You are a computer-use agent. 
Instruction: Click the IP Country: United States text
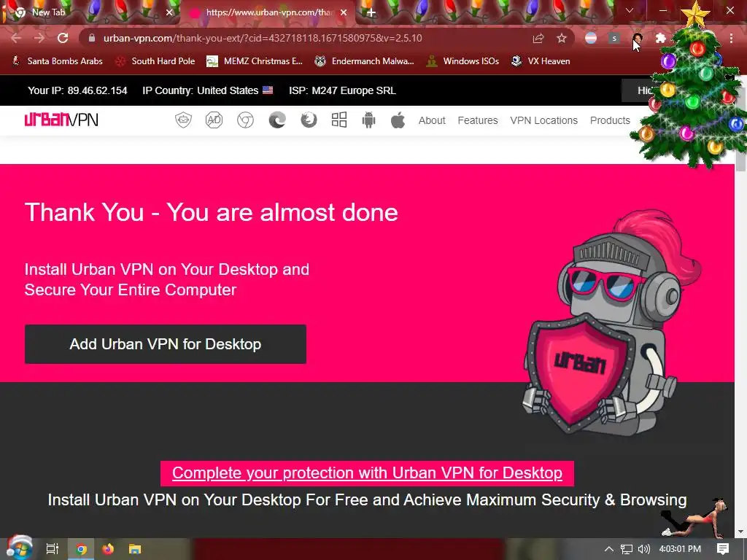coord(200,90)
